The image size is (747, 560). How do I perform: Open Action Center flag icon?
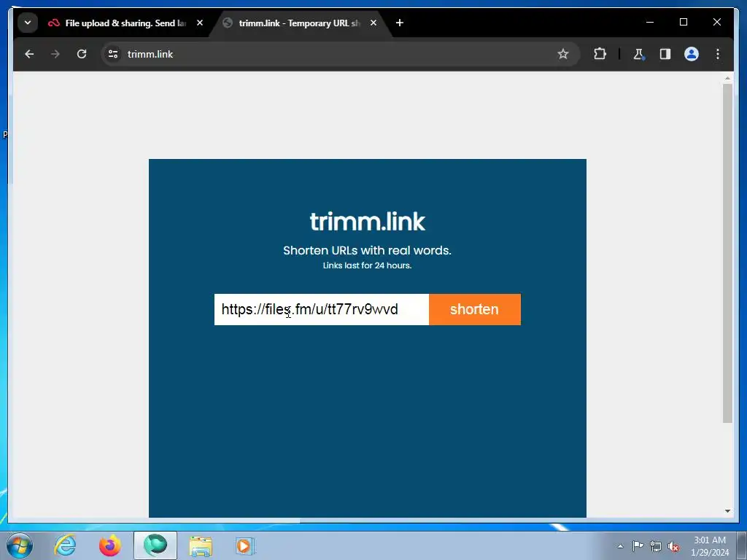click(638, 546)
